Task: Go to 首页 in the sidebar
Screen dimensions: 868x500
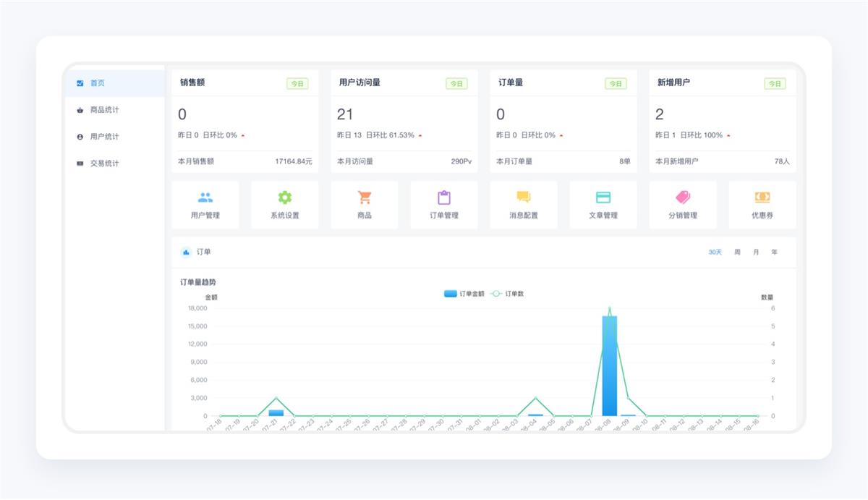Action: pos(97,83)
